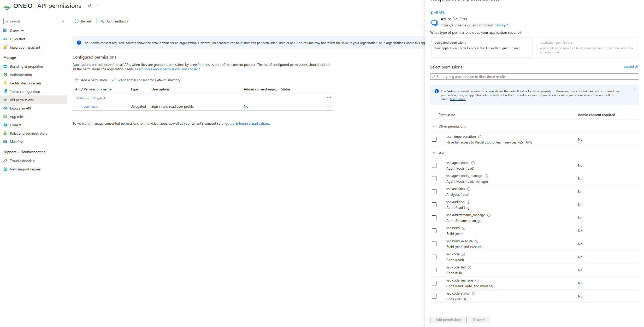Check the vso.code_manage permission checkbox
The width and height of the screenshot is (644, 327).
pos(434,283)
